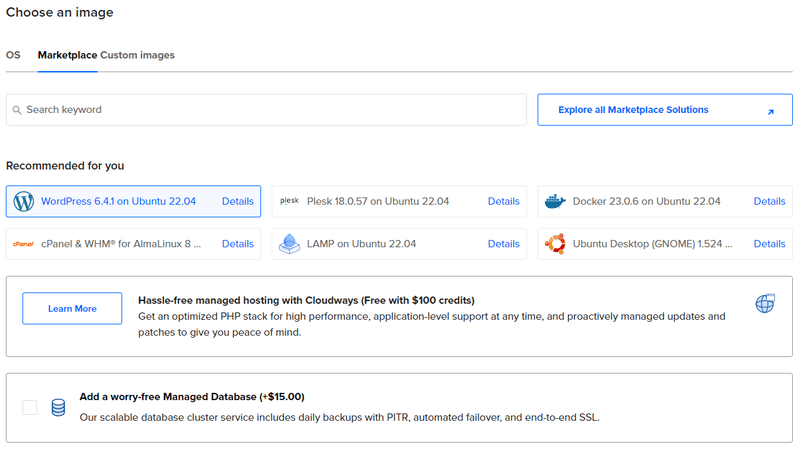The height and width of the screenshot is (450, 800).
Task: View Details for Docker 23.0.6
Action: [x=769, y=202]
